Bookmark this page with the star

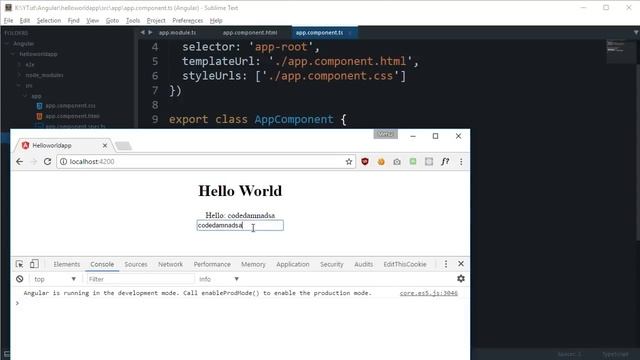tap(349, 162)
